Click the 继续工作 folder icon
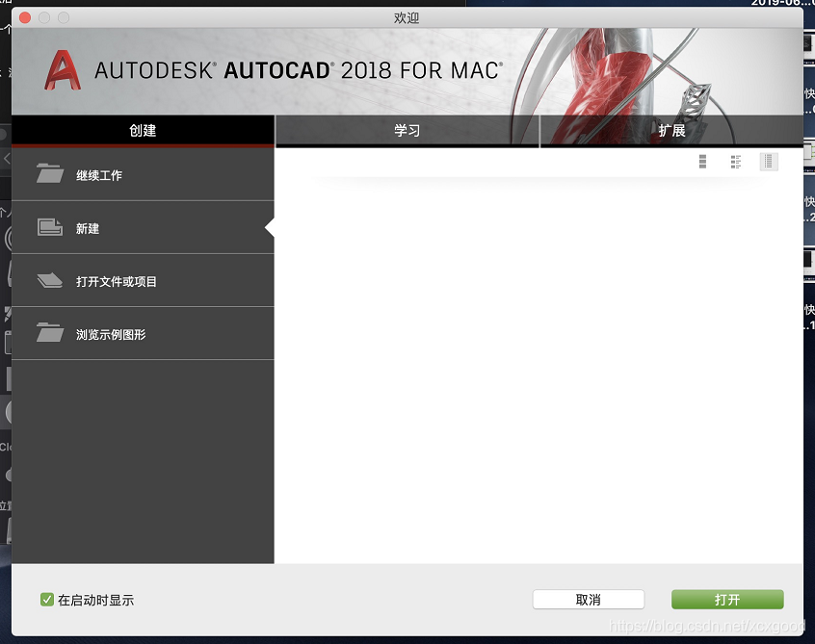The height and width of the screenshot is (644, 815). tap(50, 173)
